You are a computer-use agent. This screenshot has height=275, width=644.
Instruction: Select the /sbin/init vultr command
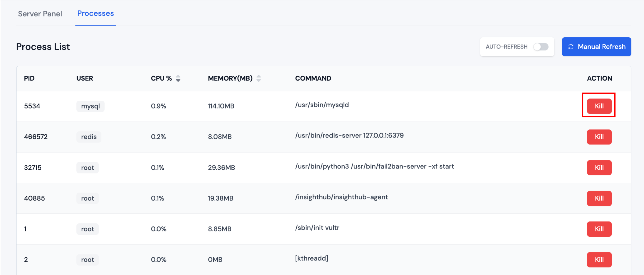(x=317, y=228)
